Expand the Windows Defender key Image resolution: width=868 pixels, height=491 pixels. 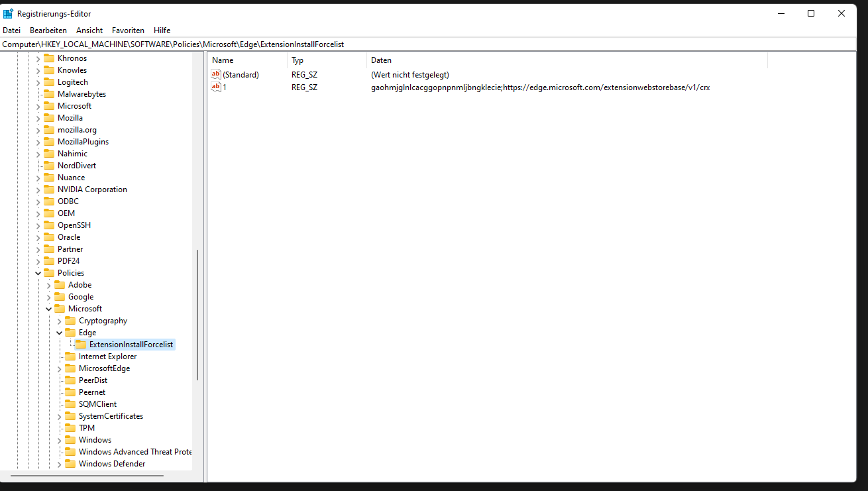tap(59, 464)
